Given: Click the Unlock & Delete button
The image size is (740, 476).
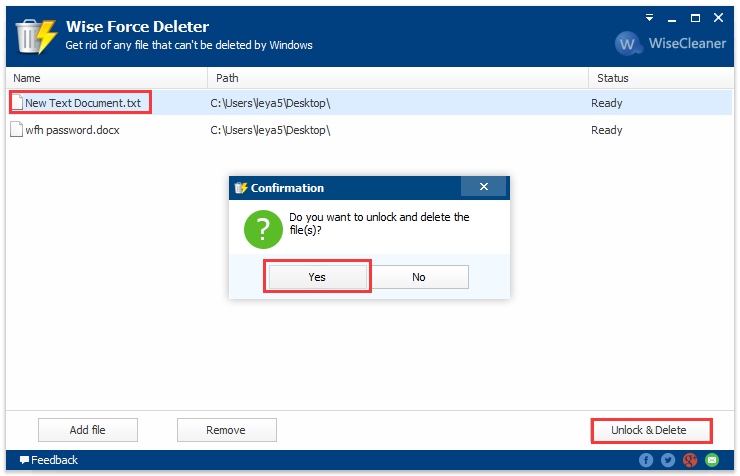Looking at the screenshot, I should click(x=651, y=430).
